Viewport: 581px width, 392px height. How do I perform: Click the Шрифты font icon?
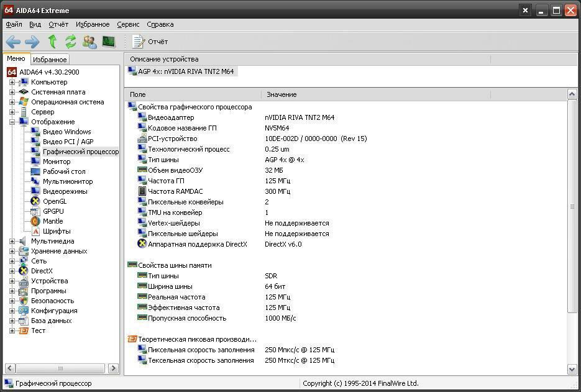point(35,232)
